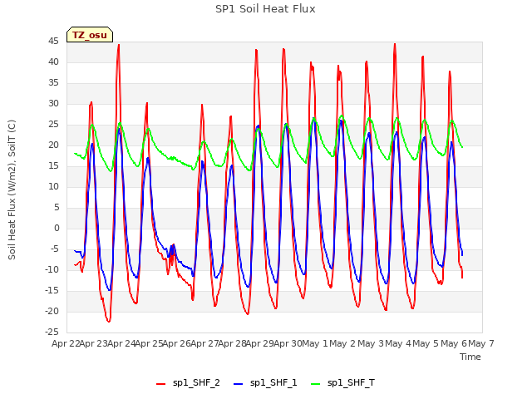Click the -10 y-axis tick value
The width and height of the screenshot is (532, 399).
(x=52, y=269)
